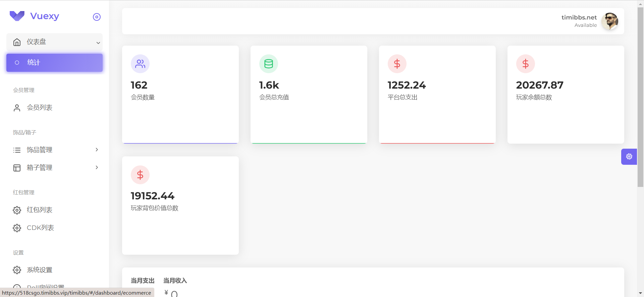The image size is (644, 297).
Task: Open 系统设置 system settings
Action: [x=39, y=270]
